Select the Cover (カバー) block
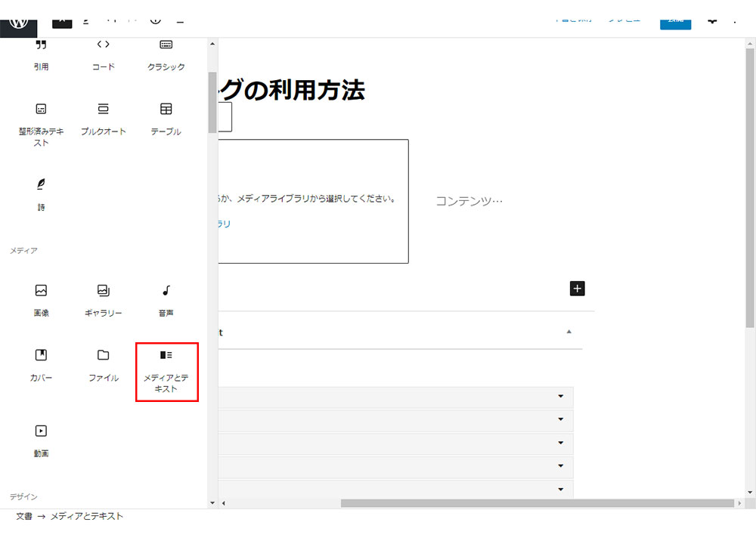 click(41, 363)
